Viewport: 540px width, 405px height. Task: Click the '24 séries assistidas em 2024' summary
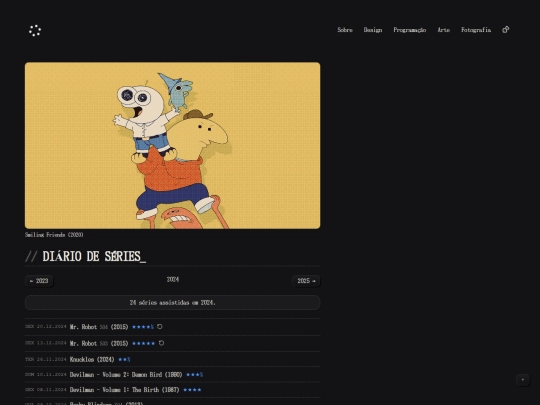pyautogui.click(x=173, y=302)
